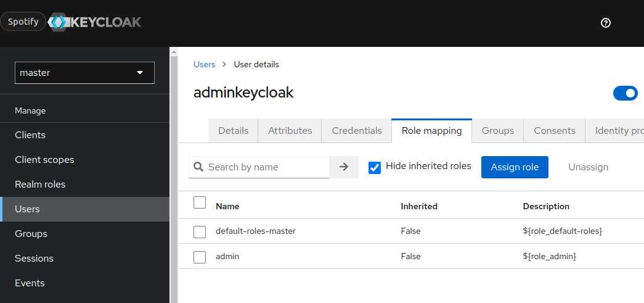Viewport: 644px width, 303px height.
Task: Switch to the Credentials tab
Action: (x=357, y=131)
